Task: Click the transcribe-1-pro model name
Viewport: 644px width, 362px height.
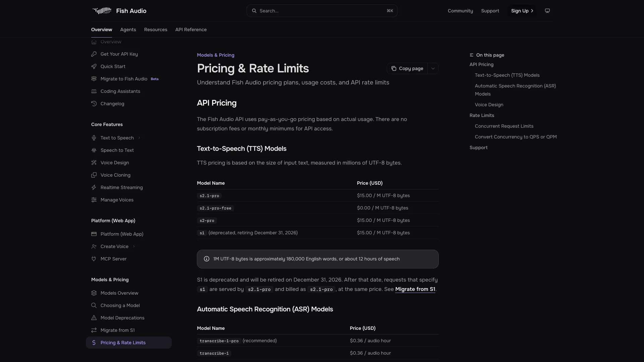Action: click(219, 341)
